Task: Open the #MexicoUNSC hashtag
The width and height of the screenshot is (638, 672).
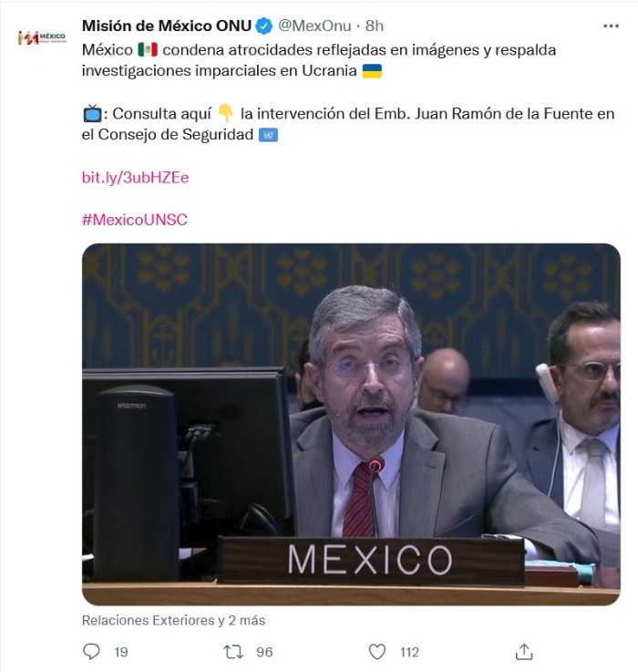Action: 135,220
